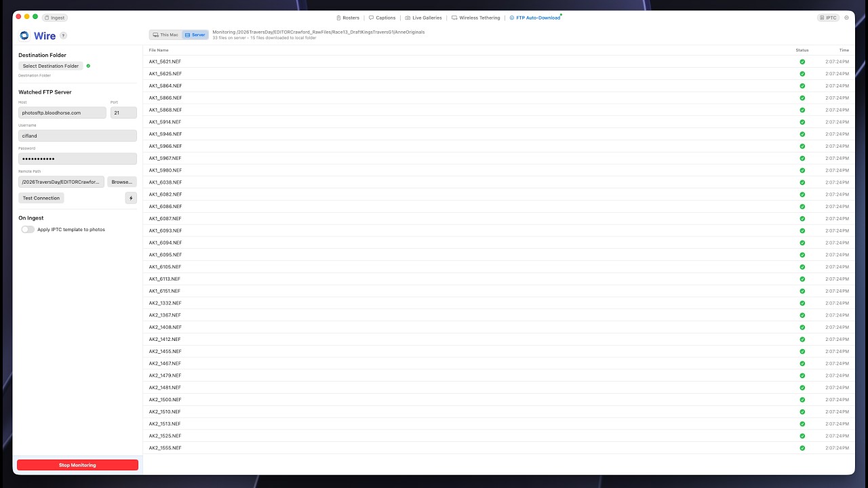Viewport: 868px width, 488px height.
Task: Click the green status check for AK1_5621.NEF
Action: tap(802, 62)
